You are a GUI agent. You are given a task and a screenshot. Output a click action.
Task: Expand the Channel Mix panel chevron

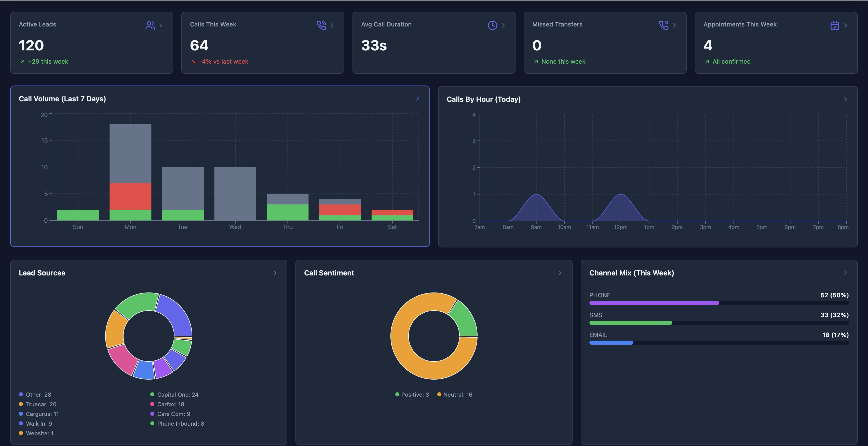point(846,273)
